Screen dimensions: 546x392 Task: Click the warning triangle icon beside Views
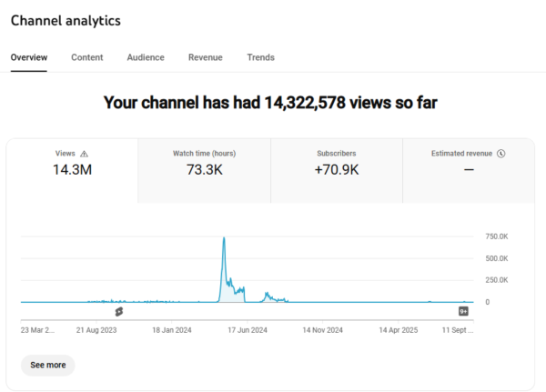coord(85,154)
